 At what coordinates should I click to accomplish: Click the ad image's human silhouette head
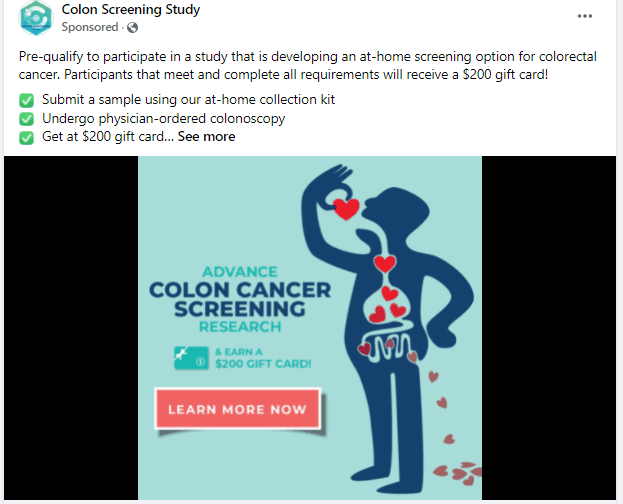[x=397, y=209]
